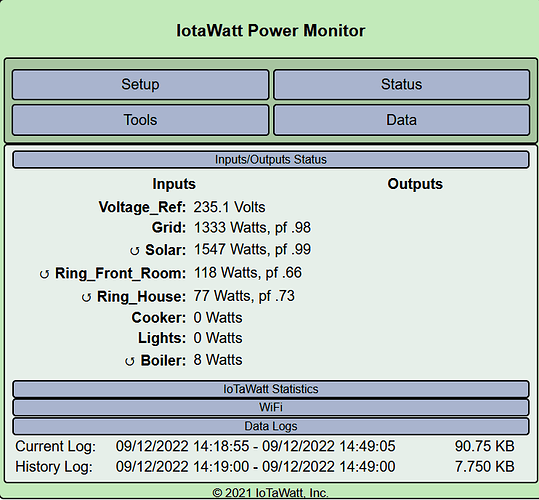Click the reversed-flow icon beside Ring_House
This screenshot has width=539, height=500.
point(86,297)
